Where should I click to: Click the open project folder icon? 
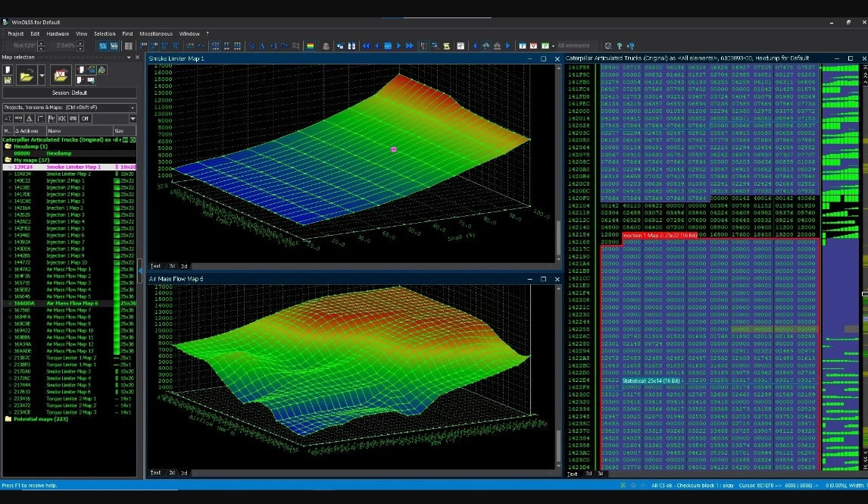pyautogui.click(x=25, y=75)
